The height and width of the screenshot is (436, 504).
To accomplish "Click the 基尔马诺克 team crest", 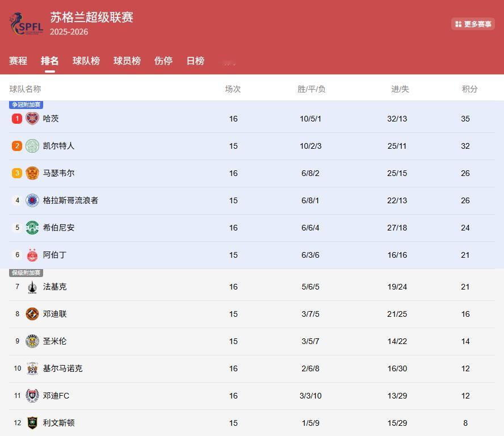I will click(32, 368).
